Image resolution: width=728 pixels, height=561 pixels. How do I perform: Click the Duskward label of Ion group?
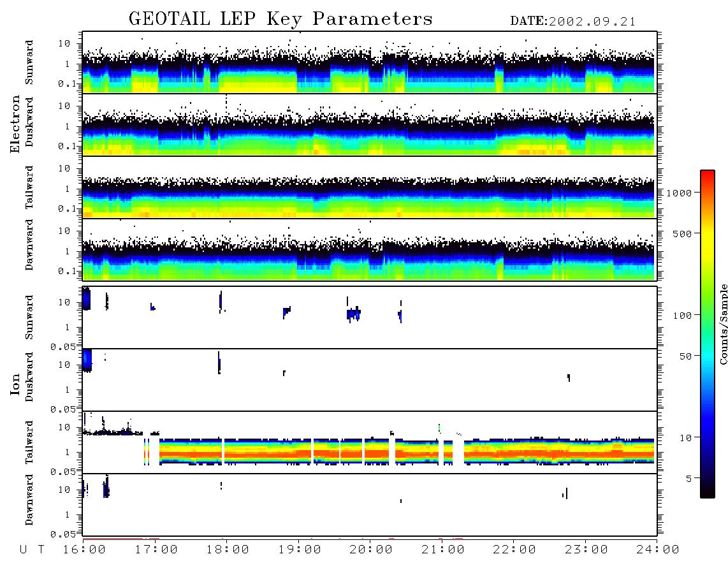coord(29,377)
